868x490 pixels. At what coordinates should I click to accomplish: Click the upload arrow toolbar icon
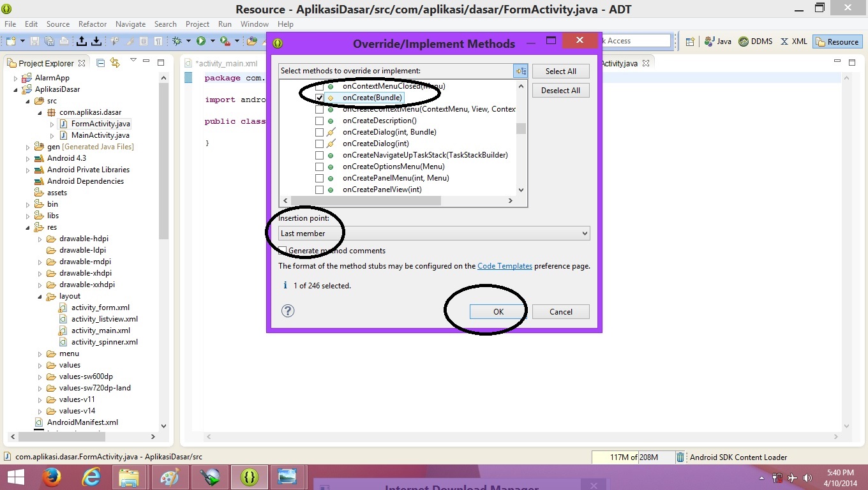click(x=82, y=41)
